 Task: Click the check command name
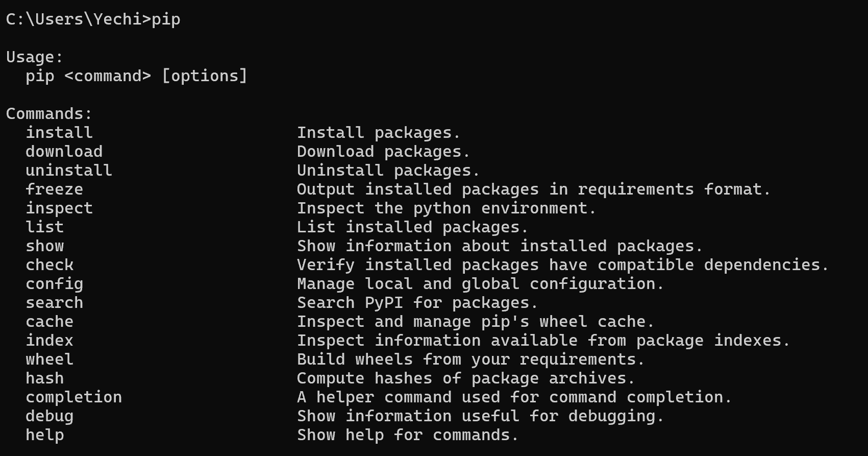tap(49, 265)
